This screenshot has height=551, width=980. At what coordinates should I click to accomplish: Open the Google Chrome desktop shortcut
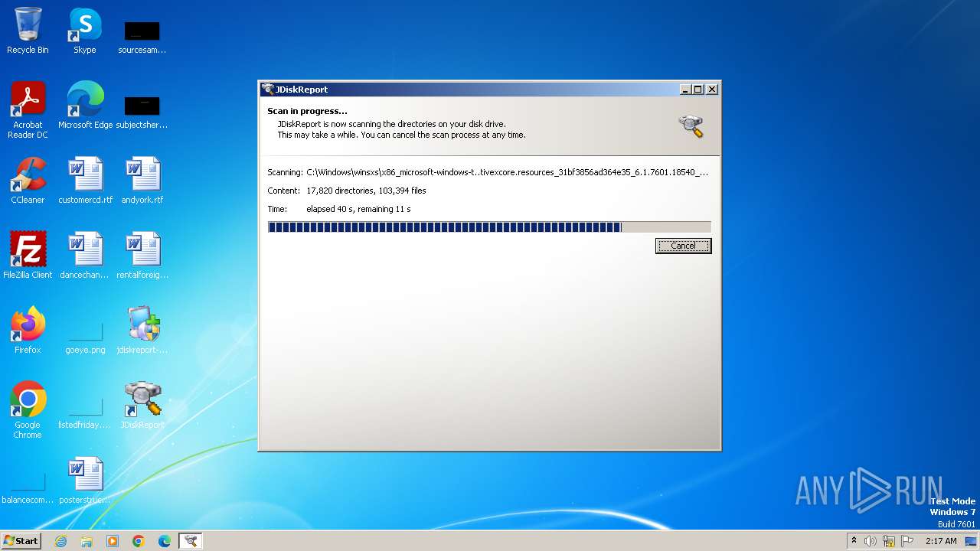click(x=28, y=410)
